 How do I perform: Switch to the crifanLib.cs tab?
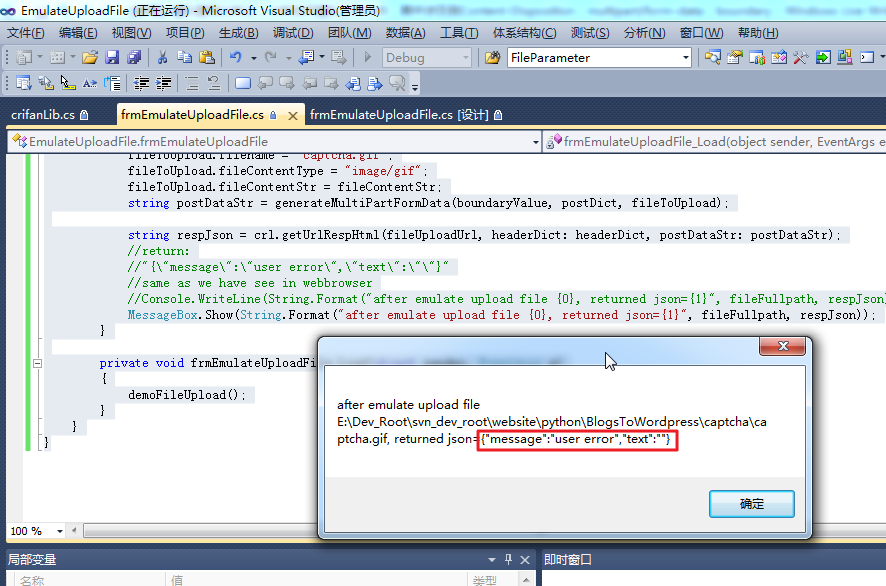(x=50, y=115)
